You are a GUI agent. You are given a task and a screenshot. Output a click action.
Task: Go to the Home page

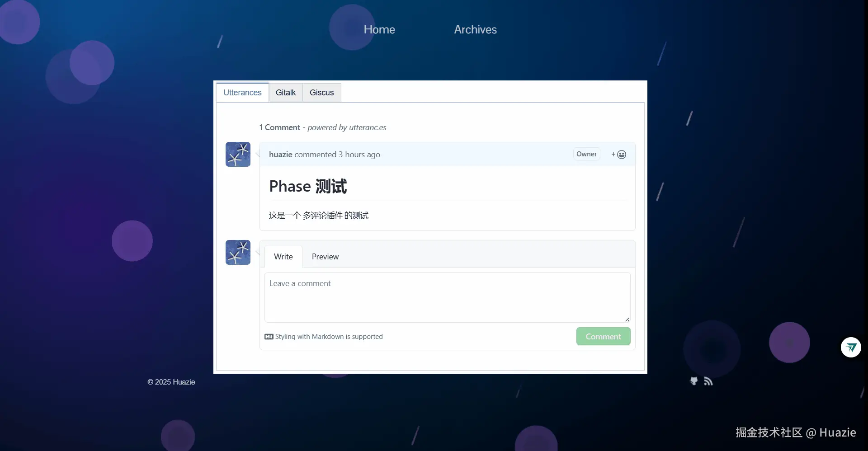click(x=379, y=29)
